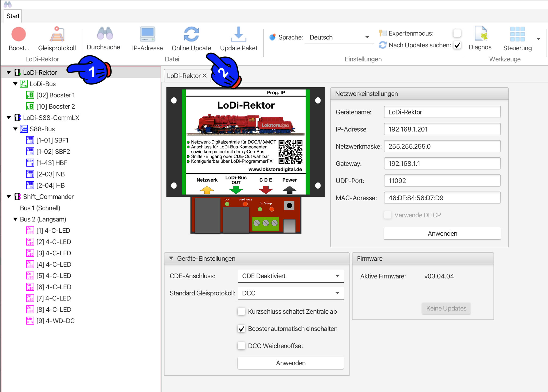Toggle Kurzschluss schaltet Zentrale ab

(x=241, y=311)
